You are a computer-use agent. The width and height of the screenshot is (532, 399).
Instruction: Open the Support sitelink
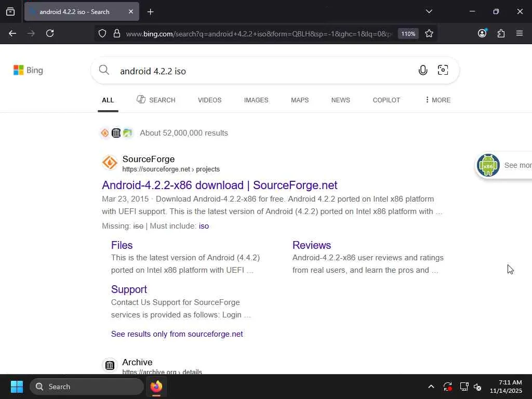click(x=129, y=289)
